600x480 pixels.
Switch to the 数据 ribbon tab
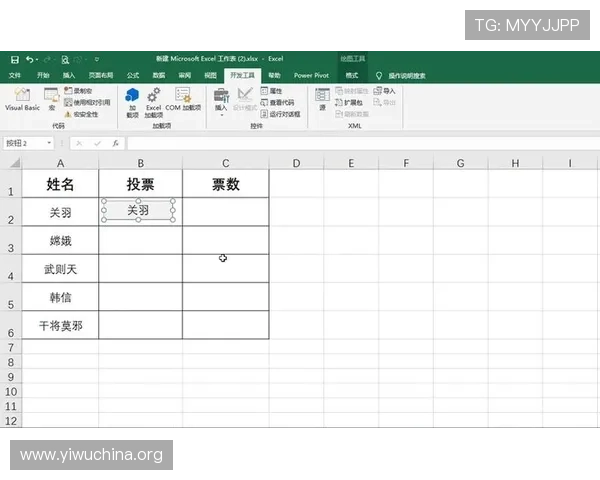point(159,75)
